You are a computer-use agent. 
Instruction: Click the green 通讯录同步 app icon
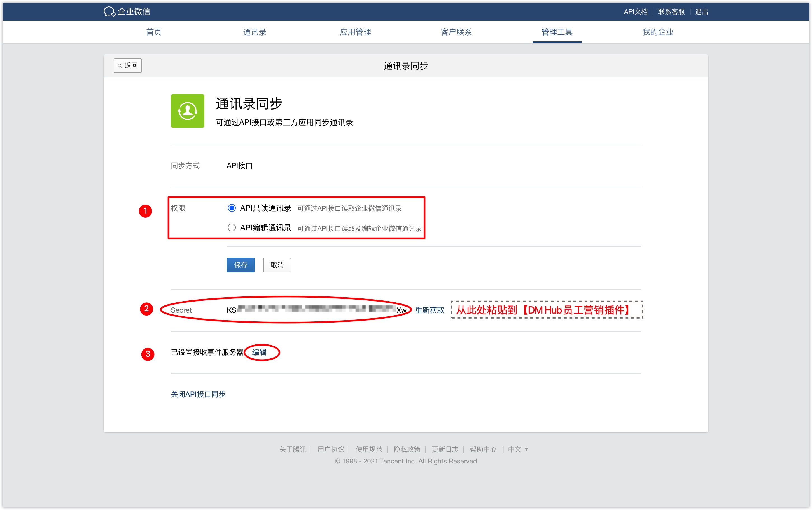pyautogui.click(x=187, y=111)
